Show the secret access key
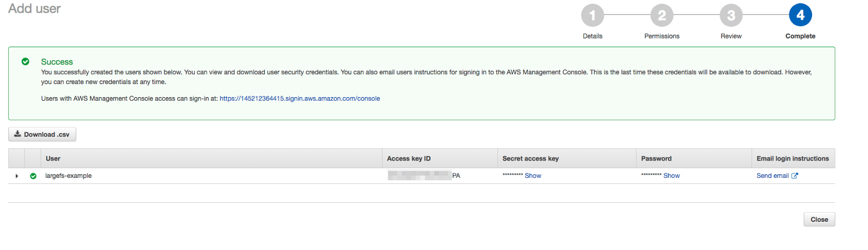The width and height of the screenshot is (868, 250). 533,176
